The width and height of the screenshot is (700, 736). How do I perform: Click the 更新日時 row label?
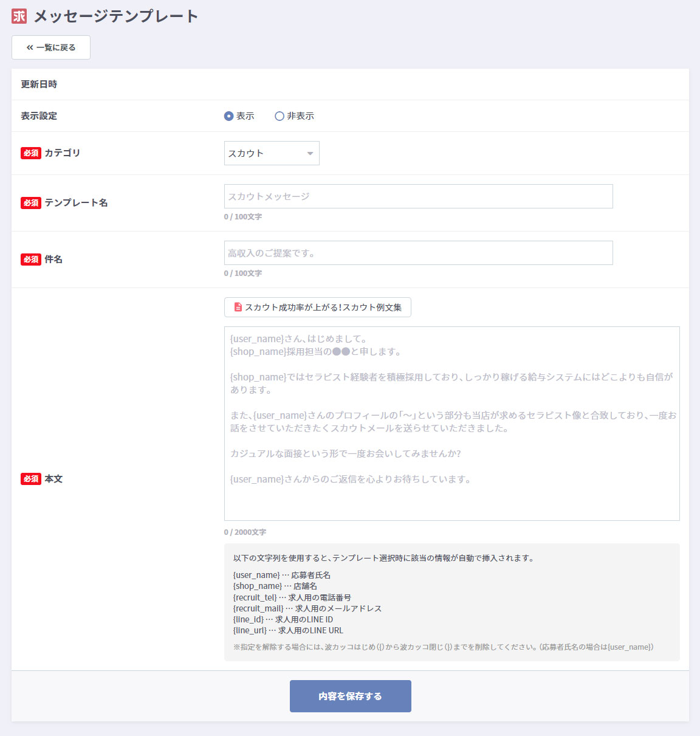pos(39,84)
